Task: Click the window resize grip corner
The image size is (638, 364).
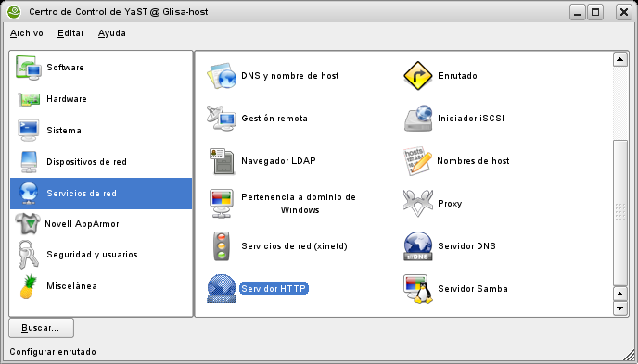Action: [628, 354]
